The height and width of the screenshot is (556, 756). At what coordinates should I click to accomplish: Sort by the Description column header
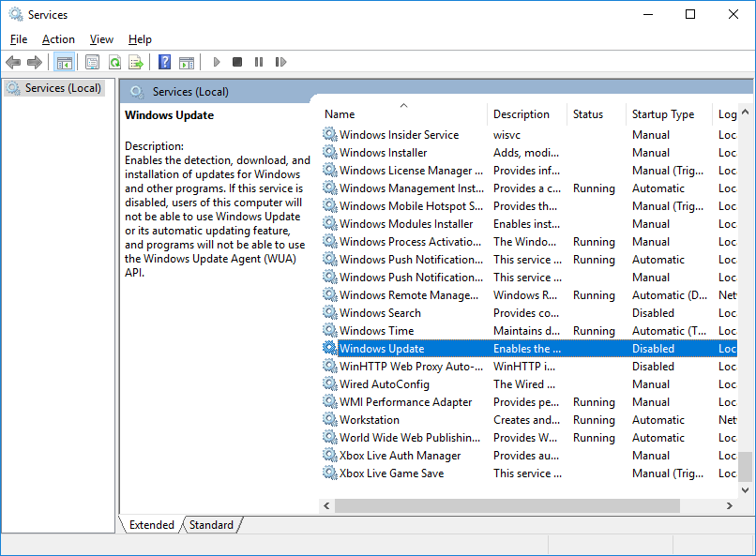527,114
